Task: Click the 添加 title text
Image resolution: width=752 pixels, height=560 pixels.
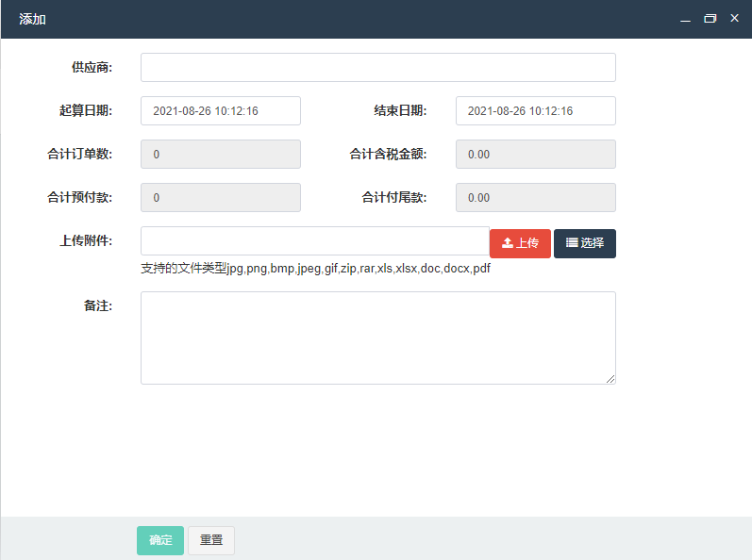Action: point(32,19)
